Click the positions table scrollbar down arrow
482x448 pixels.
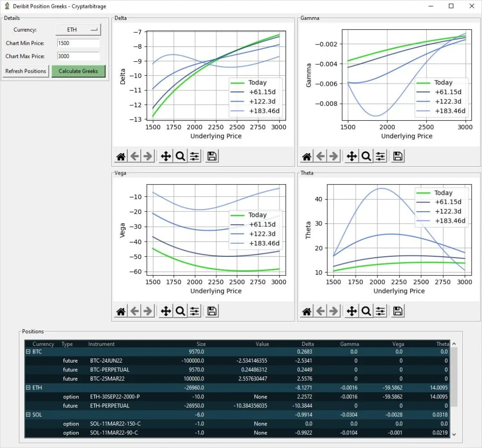pyautogui.click(x=454, y=435)
